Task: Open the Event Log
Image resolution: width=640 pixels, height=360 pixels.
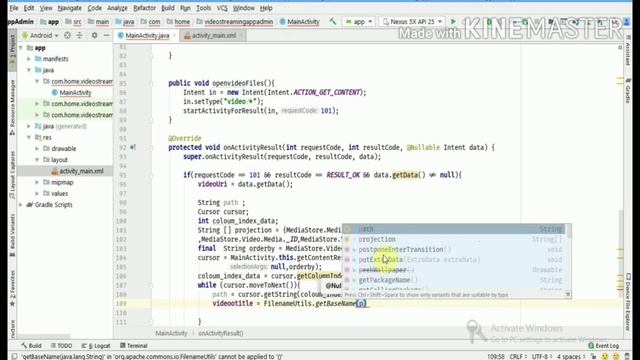Action: [604, 346]
